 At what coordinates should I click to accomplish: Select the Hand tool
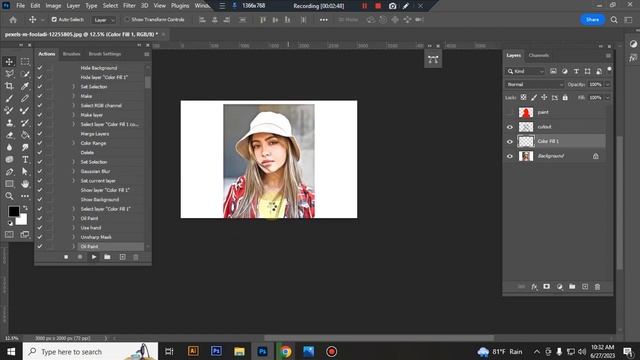25,184
